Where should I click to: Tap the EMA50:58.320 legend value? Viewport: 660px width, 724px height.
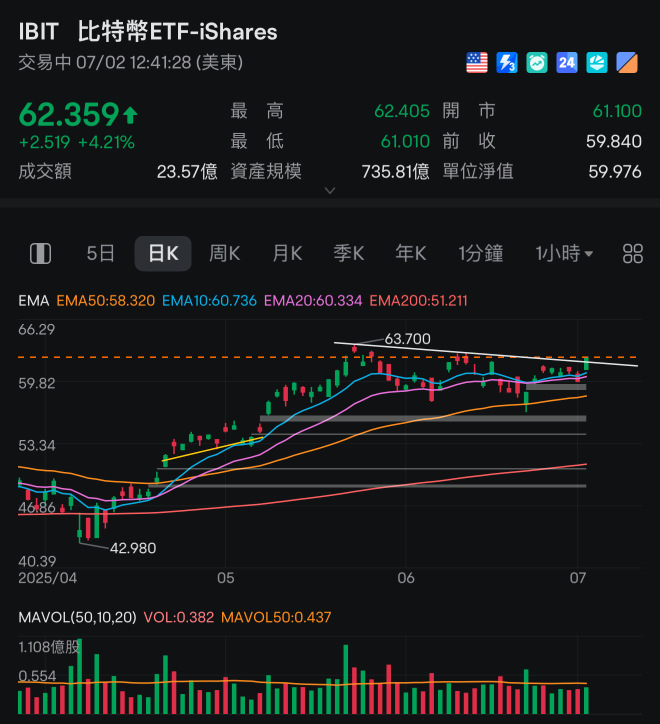tap(106, 301)
